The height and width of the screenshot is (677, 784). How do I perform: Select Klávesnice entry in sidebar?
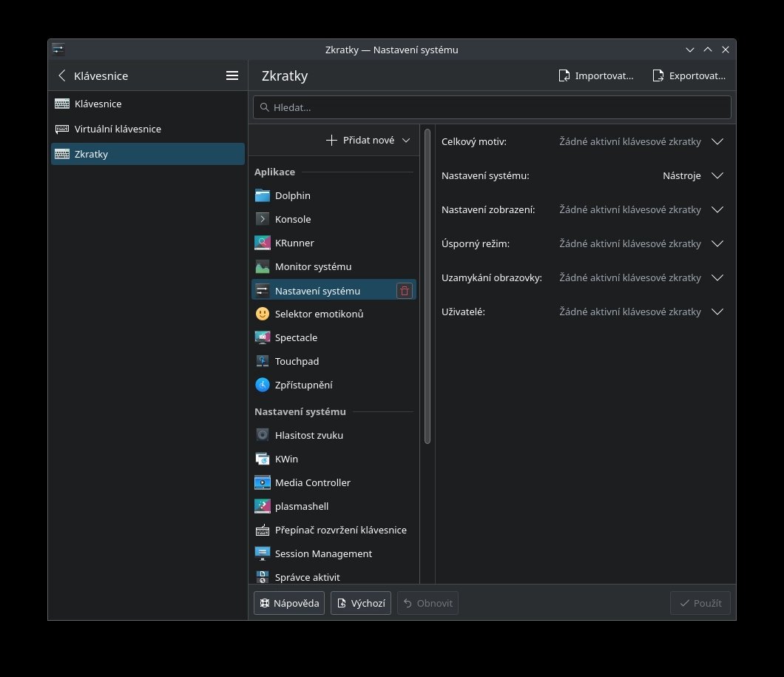98,104
